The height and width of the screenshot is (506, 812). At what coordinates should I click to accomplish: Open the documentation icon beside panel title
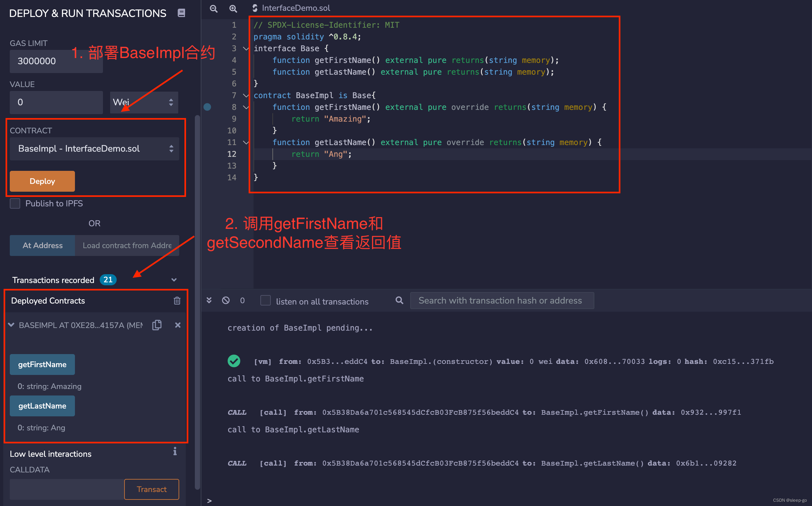point(181,13)
